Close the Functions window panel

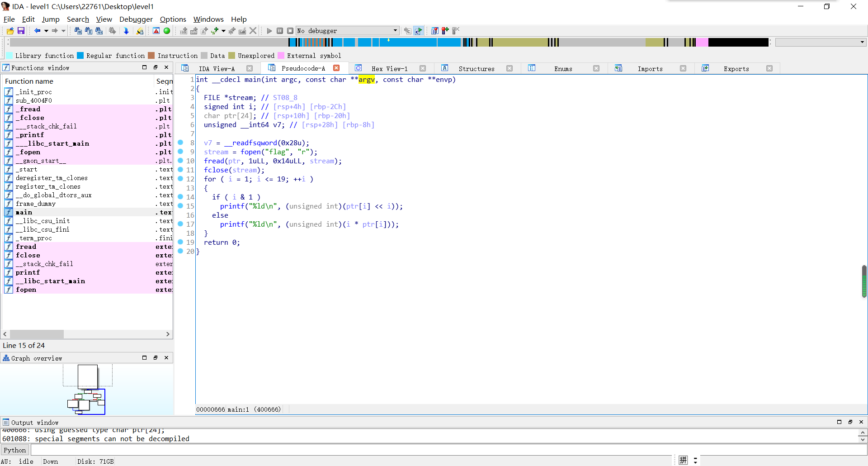(x=166, y=67)
